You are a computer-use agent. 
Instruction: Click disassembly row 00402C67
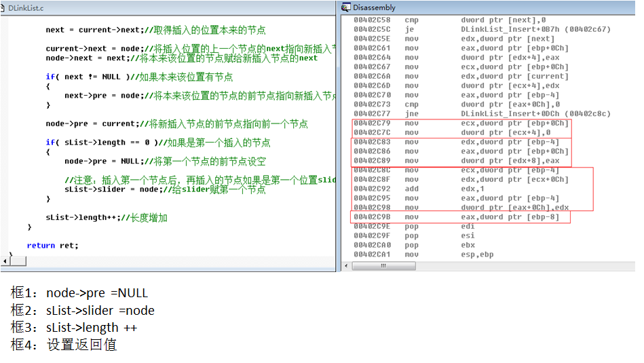461,67
